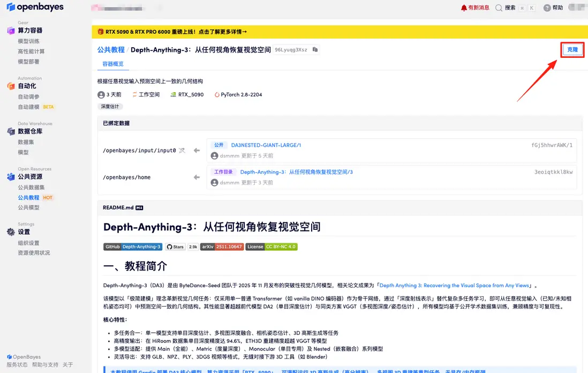Open the GitHub Depth-Anything-3 badge

[x=133, y=247]
